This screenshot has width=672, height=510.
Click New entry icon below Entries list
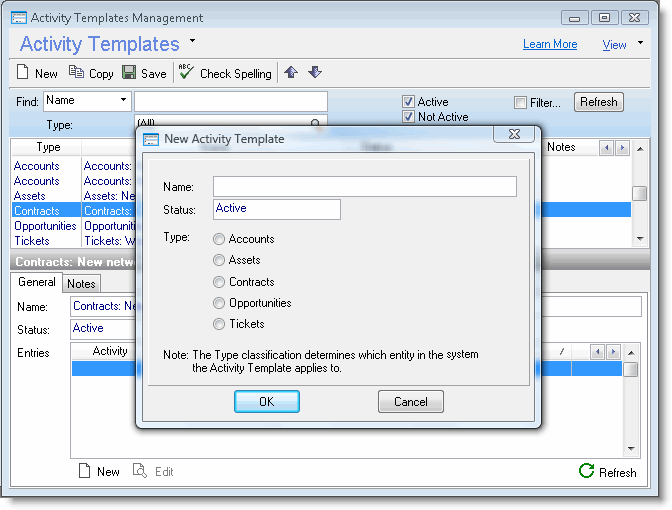85,471
